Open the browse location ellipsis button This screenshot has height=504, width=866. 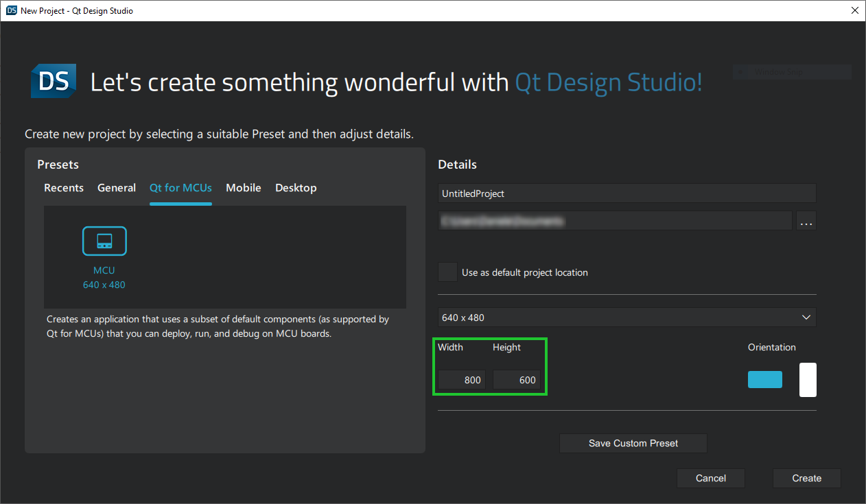[x=806, y=220]
